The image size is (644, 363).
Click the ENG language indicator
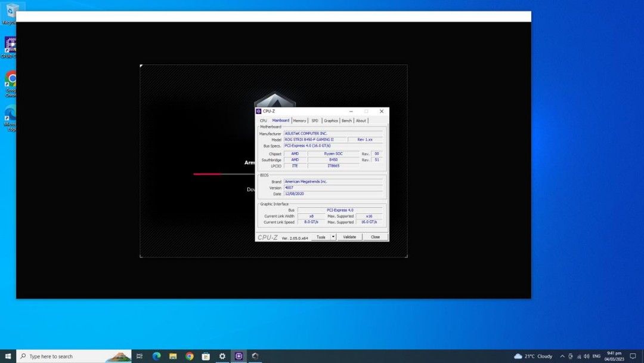596,356
